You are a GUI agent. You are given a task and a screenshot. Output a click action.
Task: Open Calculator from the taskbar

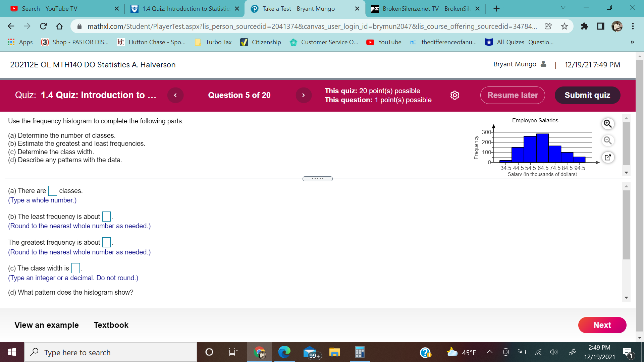(x=360, y=352)
